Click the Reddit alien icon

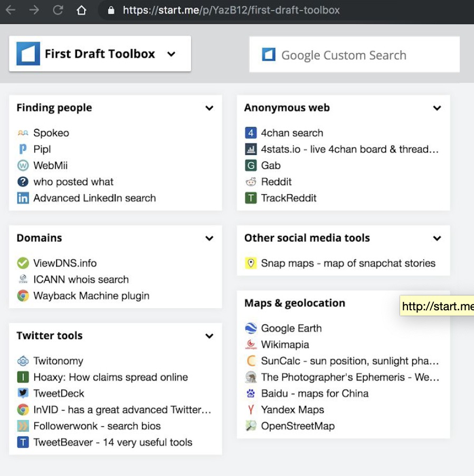click(251, 182)
